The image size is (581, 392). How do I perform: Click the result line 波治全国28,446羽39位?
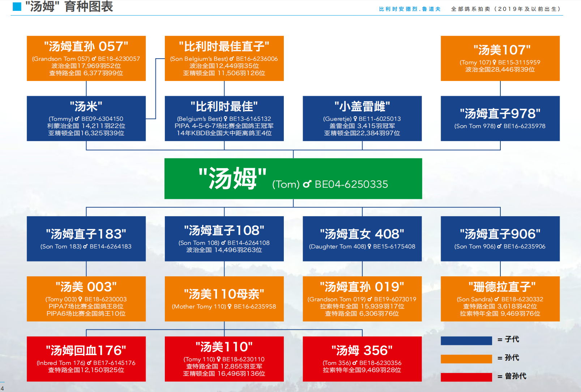(x=500, y=69)
